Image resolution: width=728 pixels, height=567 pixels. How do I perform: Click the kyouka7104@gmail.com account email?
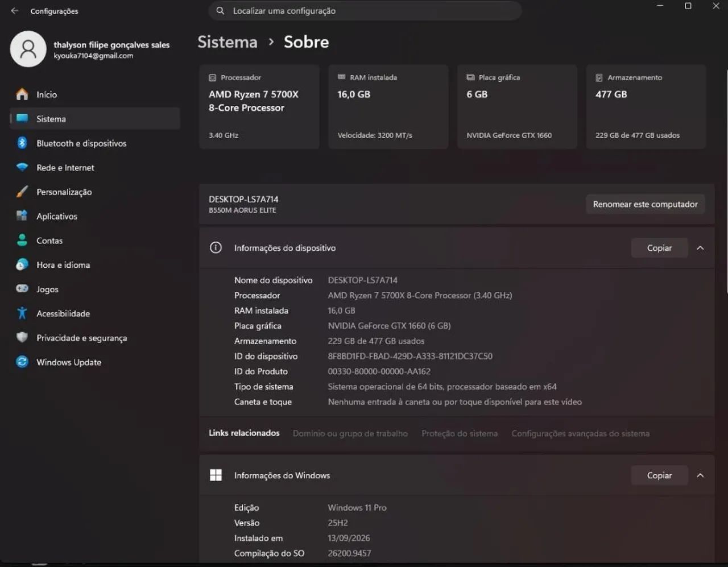pos(93,56)
